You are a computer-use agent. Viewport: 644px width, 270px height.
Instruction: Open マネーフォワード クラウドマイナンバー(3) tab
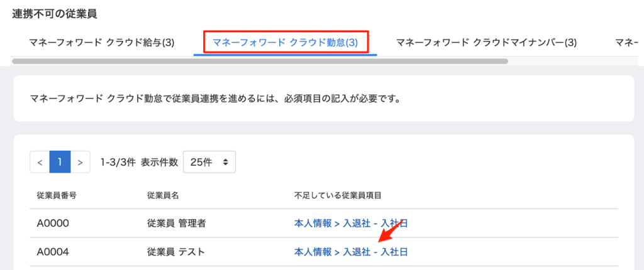coord(486,43)
